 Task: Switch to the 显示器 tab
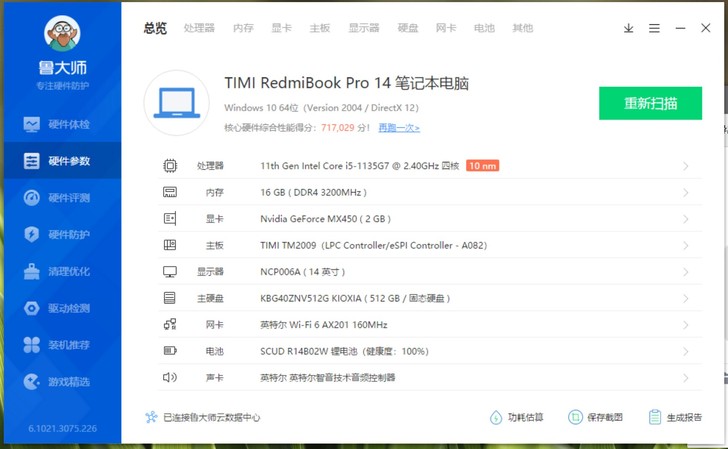[x=364, y=28]
